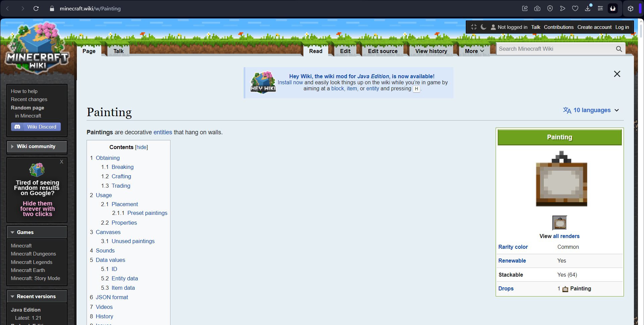Open the large painting item image
The height and width of the screenshot is (325, 644).
(561, 179)
